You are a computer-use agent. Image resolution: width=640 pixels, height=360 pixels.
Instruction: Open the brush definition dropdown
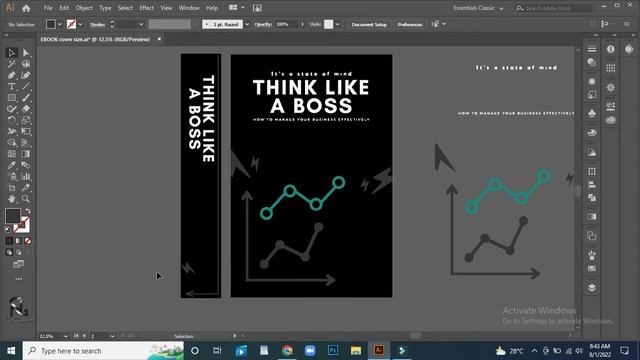247,24
